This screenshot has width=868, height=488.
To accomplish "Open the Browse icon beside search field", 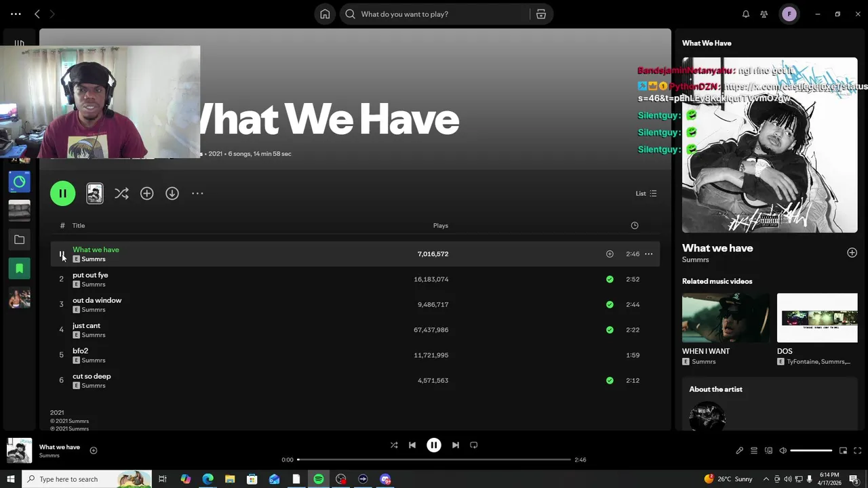I will click(541, 14).
